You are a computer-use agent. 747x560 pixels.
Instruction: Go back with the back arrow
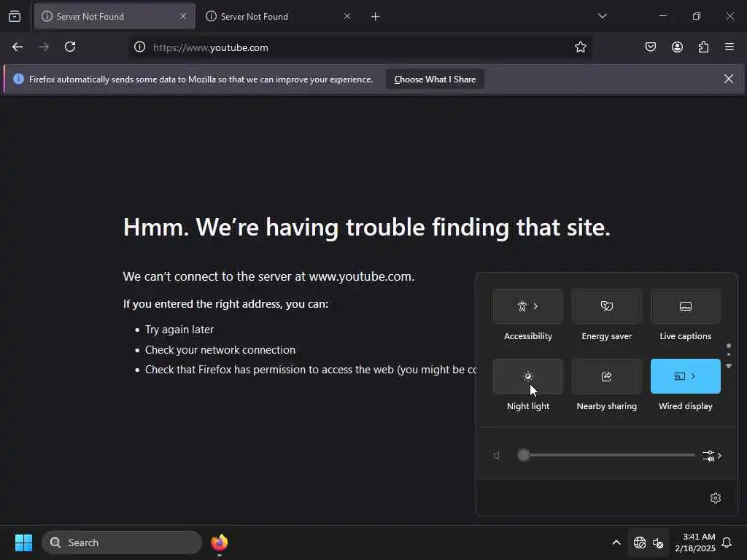(x=18, y=47)
